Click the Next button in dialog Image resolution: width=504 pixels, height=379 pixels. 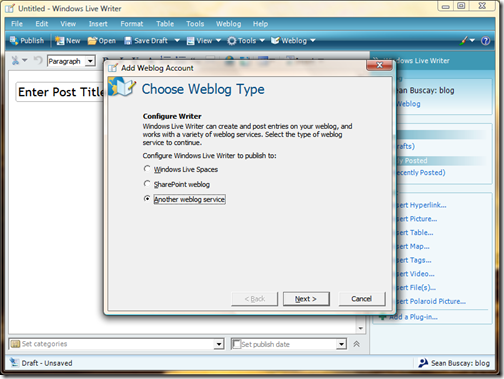(x=306, y=299)
